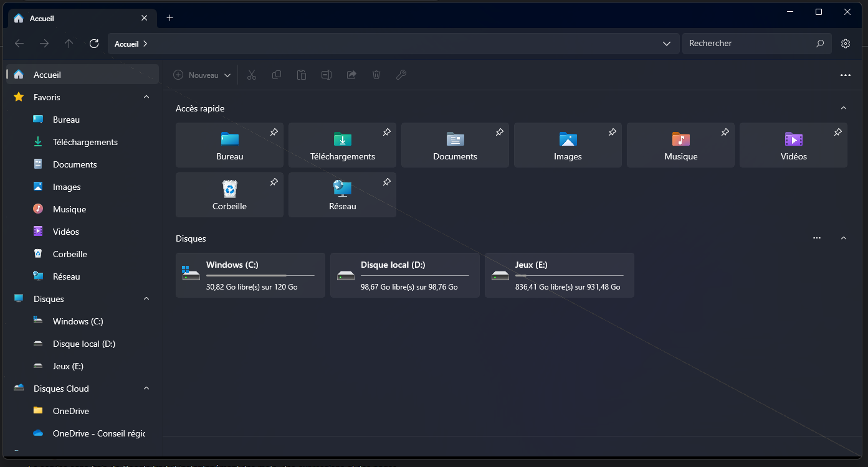The width and height of the screenshot is (868, 467).
Task: Open the address bar history dropdown
Action: pos(667,44)
